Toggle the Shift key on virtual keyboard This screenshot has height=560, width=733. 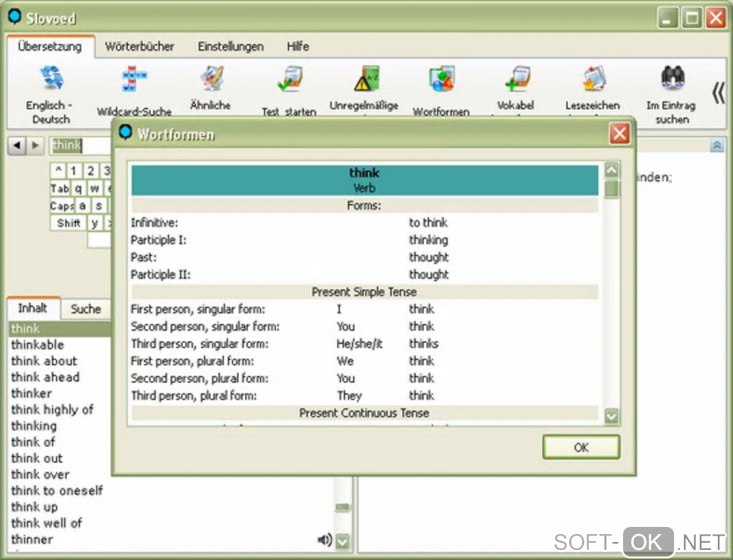(68, 223)
